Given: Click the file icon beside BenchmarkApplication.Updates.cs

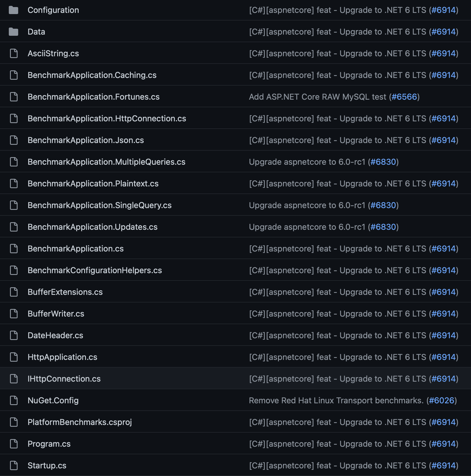Looking at the screenshot, I should [x=14, y=227].
